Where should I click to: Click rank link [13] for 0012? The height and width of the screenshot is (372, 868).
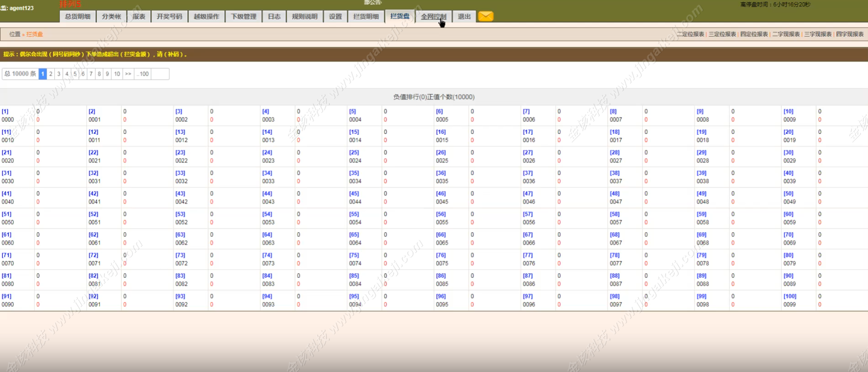[180, 132]
